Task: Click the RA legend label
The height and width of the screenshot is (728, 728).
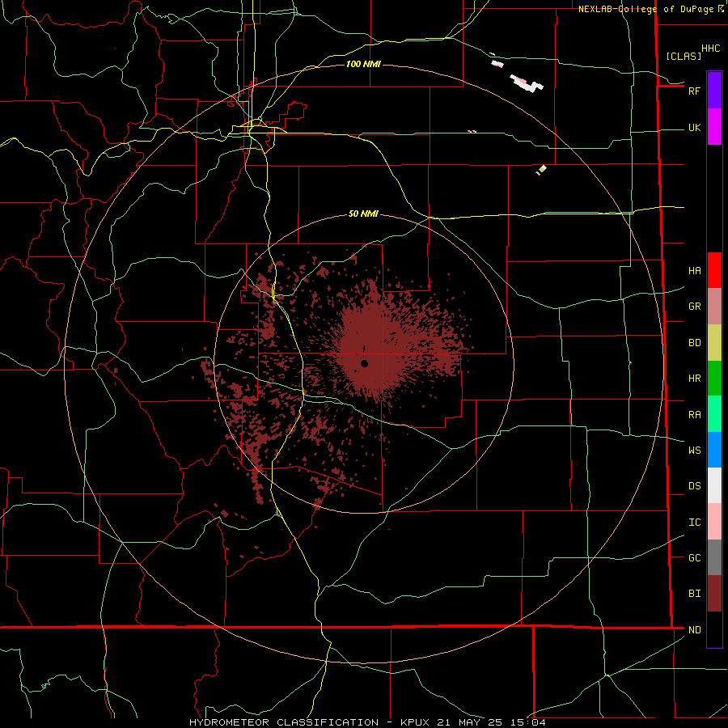Action: [694, 415]
